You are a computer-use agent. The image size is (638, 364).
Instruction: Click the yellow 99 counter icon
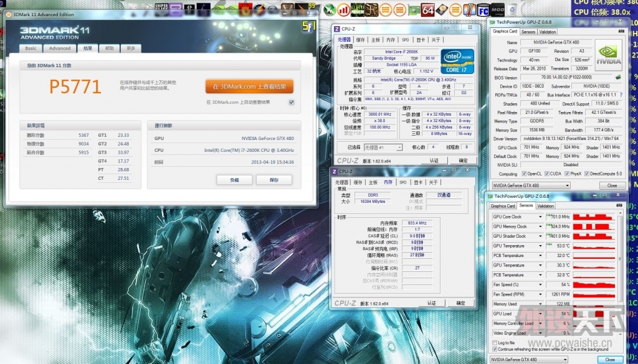tap(312, 6)
